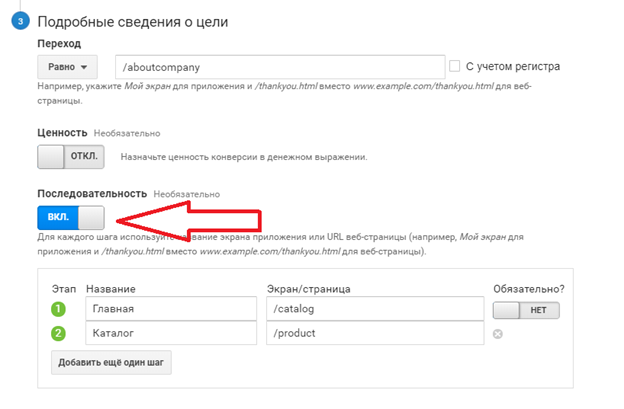
Task: Click the red arrow annotation
Action: pos(189,221)
